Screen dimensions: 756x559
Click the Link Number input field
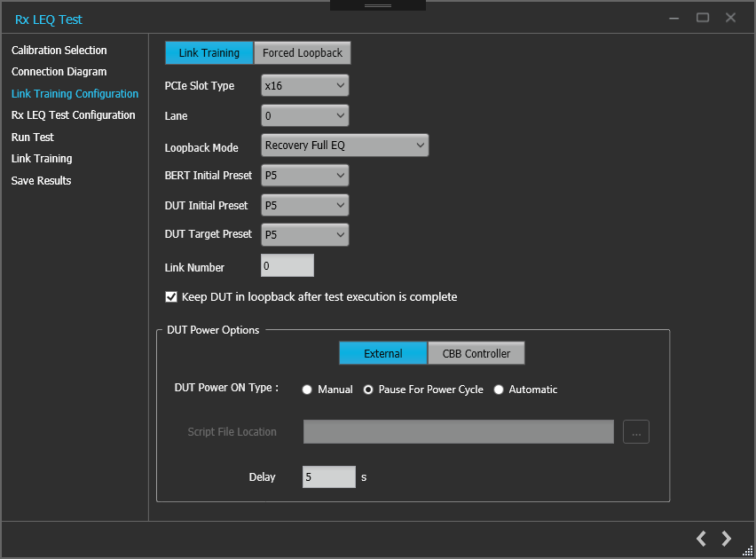pyautogui.click(x=287, y=266)
